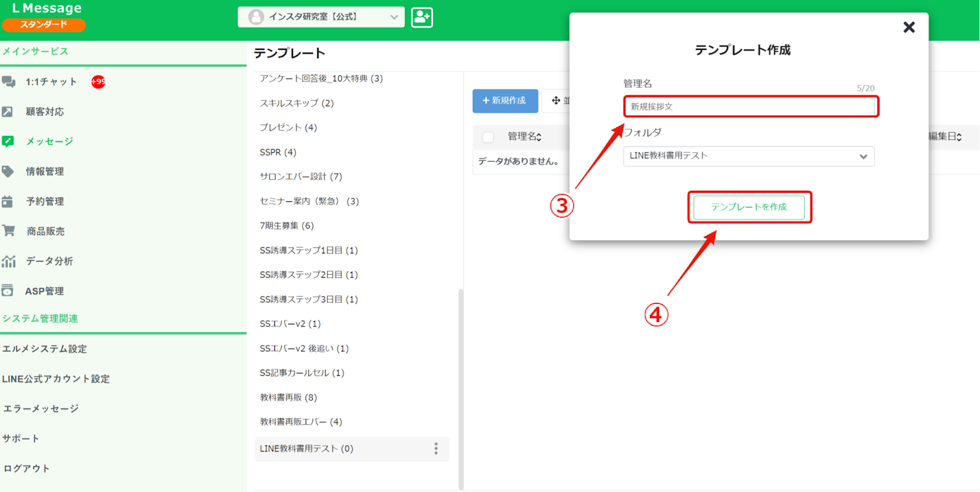Click the 顧客対応 sidebar icon

[7, 111]
